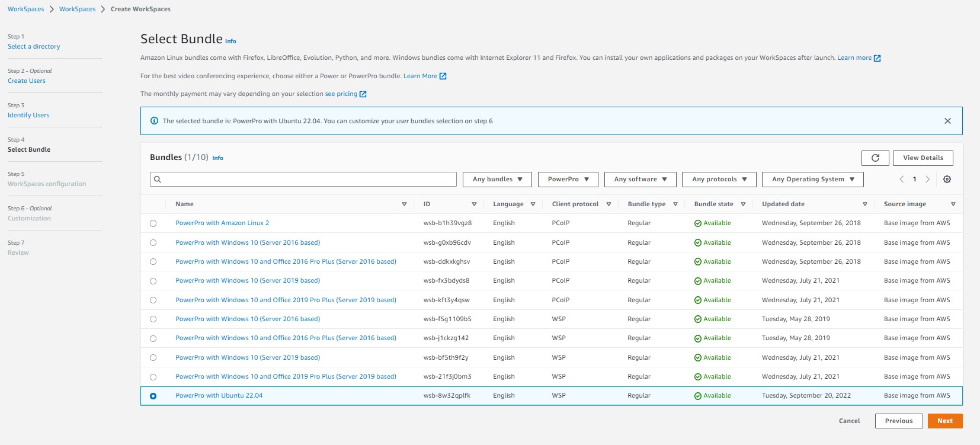Go to previous page of bundles
This screenshot has width=980, height=445.
pos(901,179)
